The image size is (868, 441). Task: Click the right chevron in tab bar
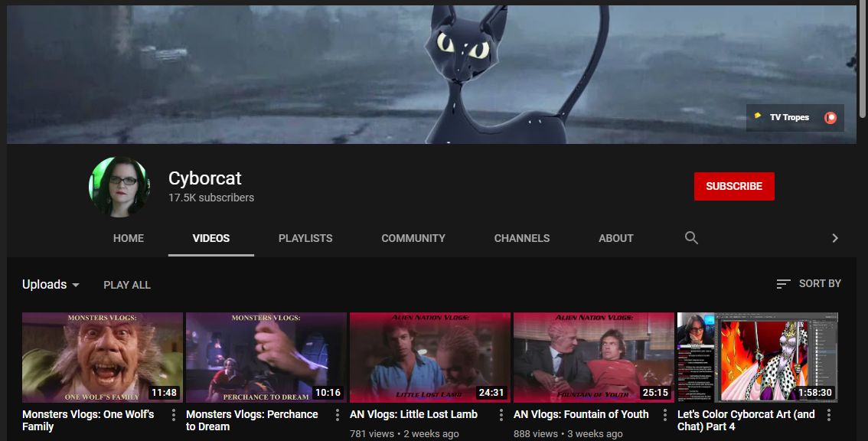pos(835,238)
